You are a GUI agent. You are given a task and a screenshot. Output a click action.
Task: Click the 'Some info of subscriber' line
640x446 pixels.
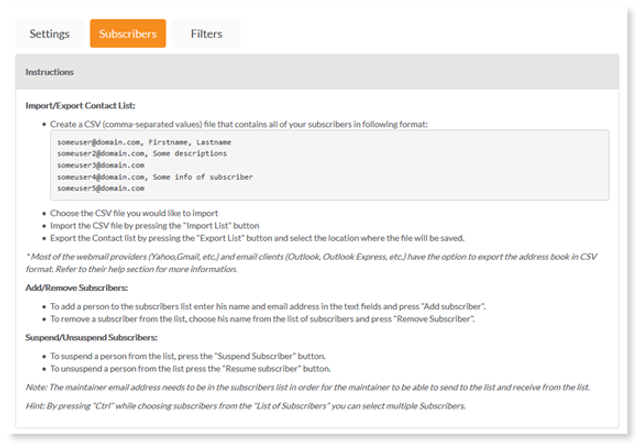click(x=155, y=177)
